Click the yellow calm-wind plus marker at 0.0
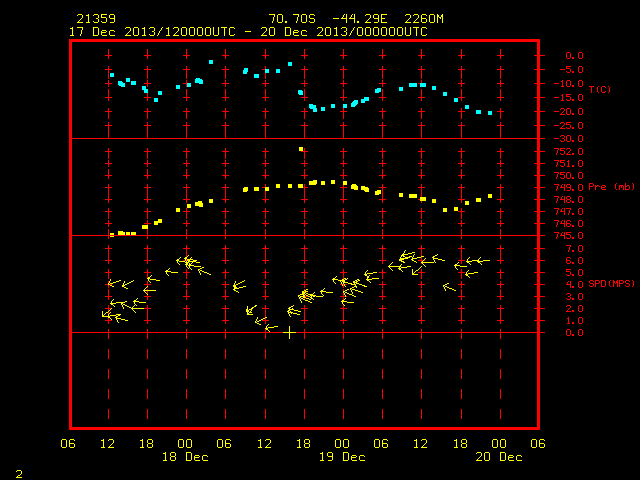The height and width of the screenshot is (480, 640). [289, 333]
